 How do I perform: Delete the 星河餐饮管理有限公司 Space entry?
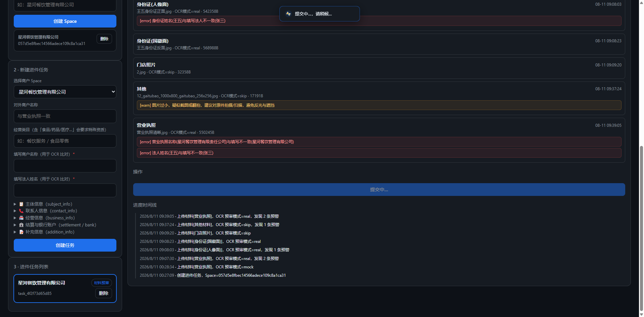104,39
